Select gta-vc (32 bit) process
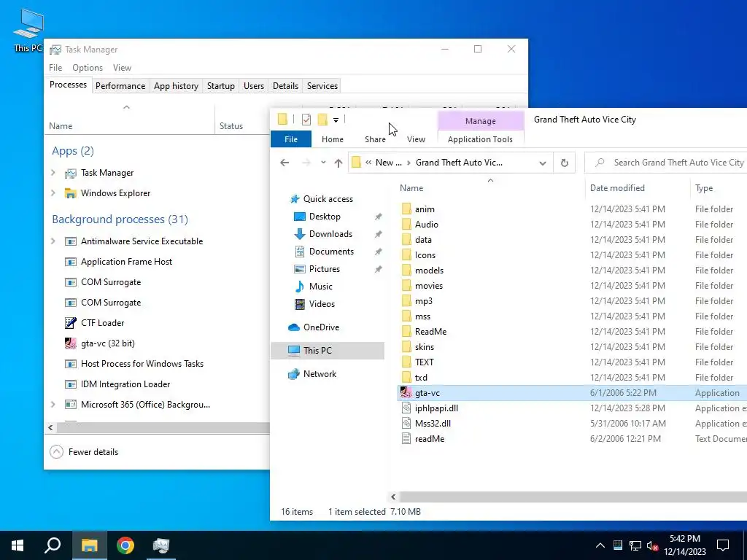 coord(108,343)
